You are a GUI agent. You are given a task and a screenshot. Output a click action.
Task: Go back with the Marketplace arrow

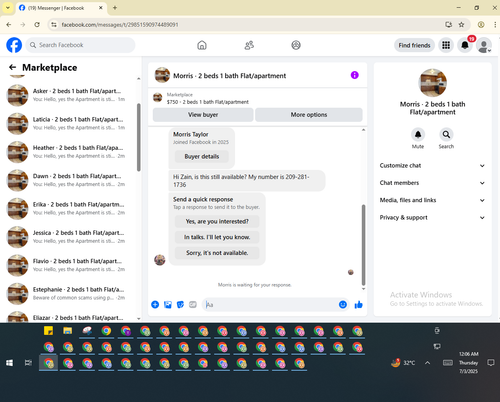click(13, 67)
